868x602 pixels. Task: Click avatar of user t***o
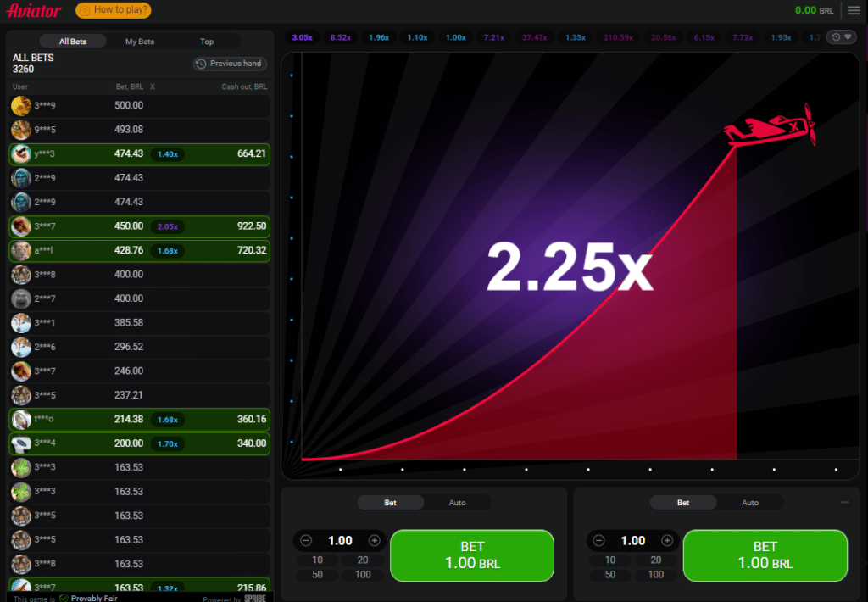pyautogui.click(x=21, y=419)
